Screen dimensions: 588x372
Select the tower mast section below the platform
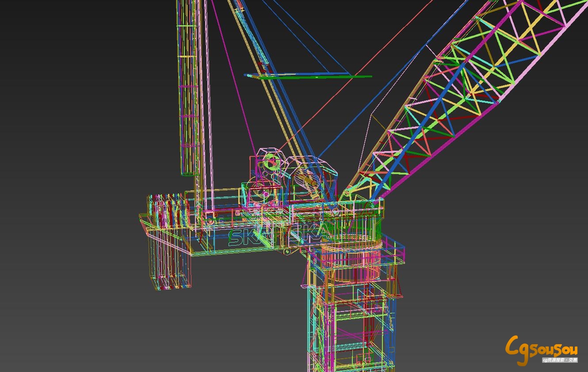point(351,327)
